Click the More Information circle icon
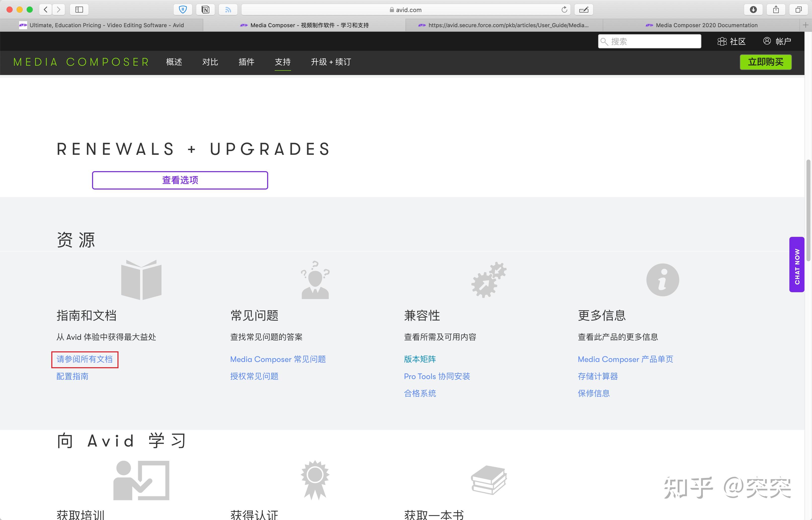Screen dimensions: 812x520 click(663, 280)
